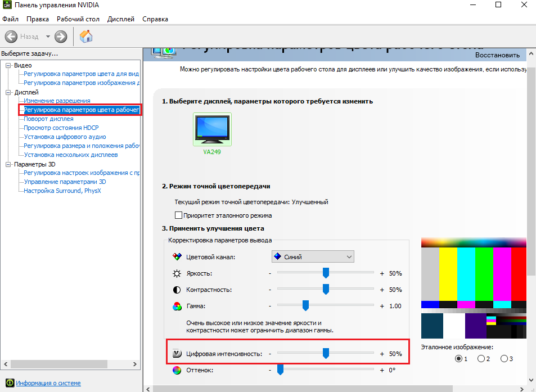Open Изменение разрешения in the task tree
Image resolution: width=536 pixels, height=392 pixels.
[57, 101]
